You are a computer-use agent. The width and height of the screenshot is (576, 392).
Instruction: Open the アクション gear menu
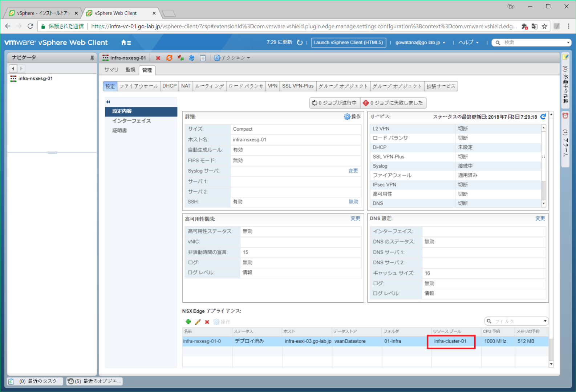[x=232, y=58]
